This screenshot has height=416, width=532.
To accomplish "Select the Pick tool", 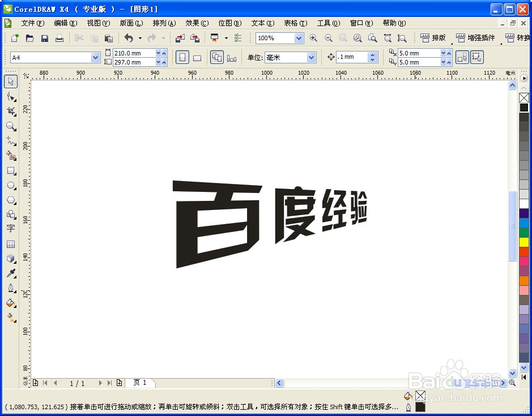I will point(11,82).
